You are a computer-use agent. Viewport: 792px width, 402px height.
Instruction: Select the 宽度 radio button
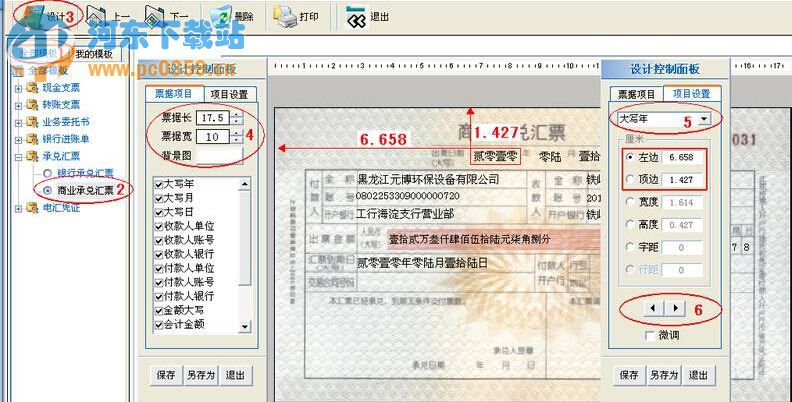pyautogui.click(x=629, y=202)
